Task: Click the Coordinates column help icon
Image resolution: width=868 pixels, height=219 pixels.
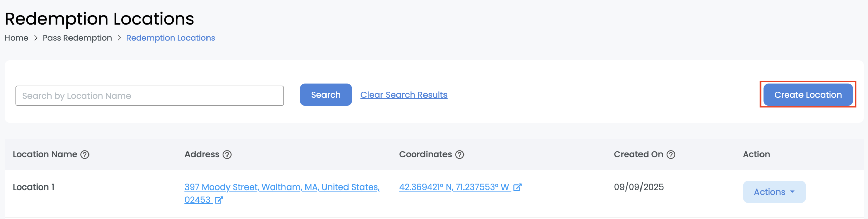Action: coord(460,155)
